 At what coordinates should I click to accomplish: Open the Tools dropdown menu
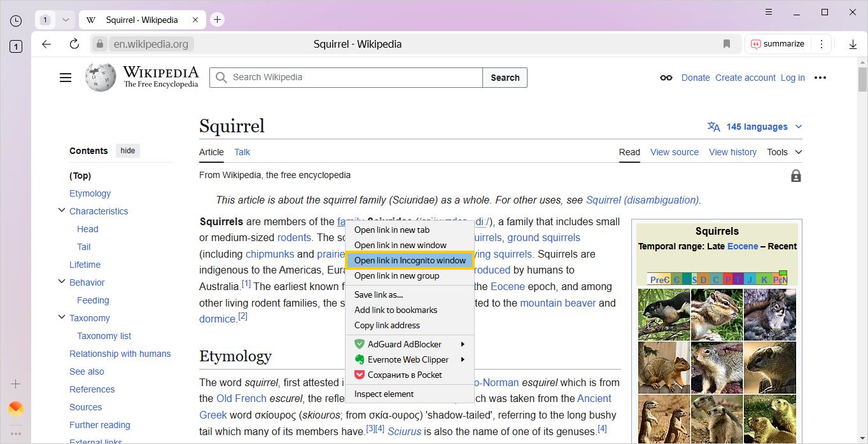click(784, 152)
